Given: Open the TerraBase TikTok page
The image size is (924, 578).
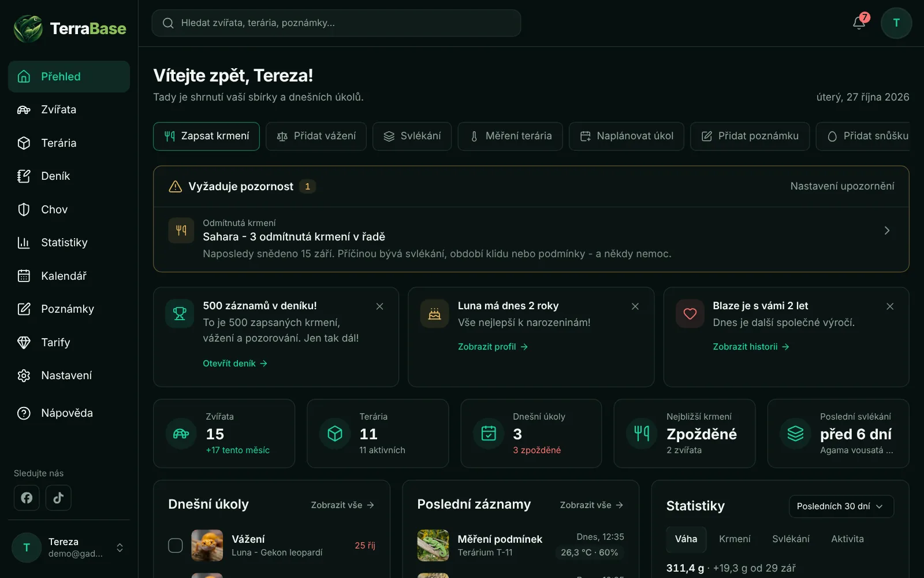Looking at the screenshot, I should click(x=58, y=498).
